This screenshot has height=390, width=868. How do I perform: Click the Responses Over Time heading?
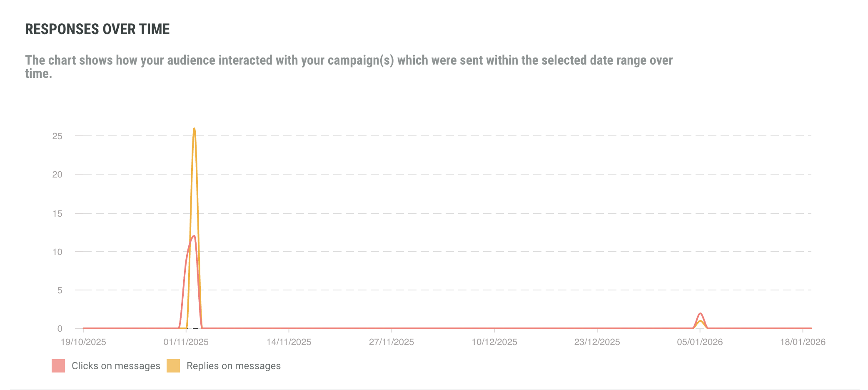tap(97, 29)
